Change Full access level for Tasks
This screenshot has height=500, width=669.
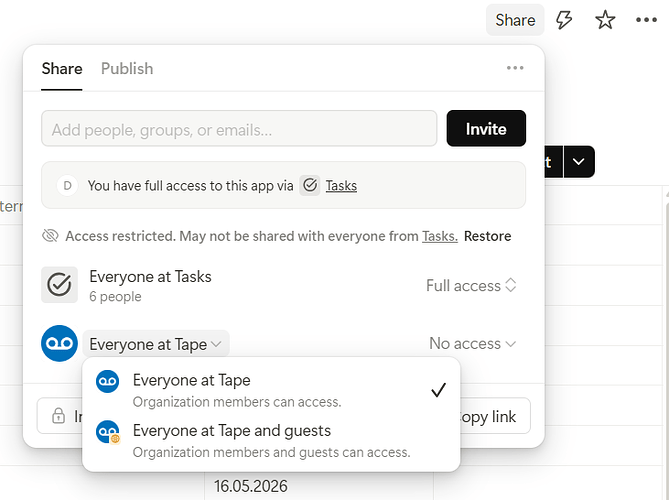471,285
